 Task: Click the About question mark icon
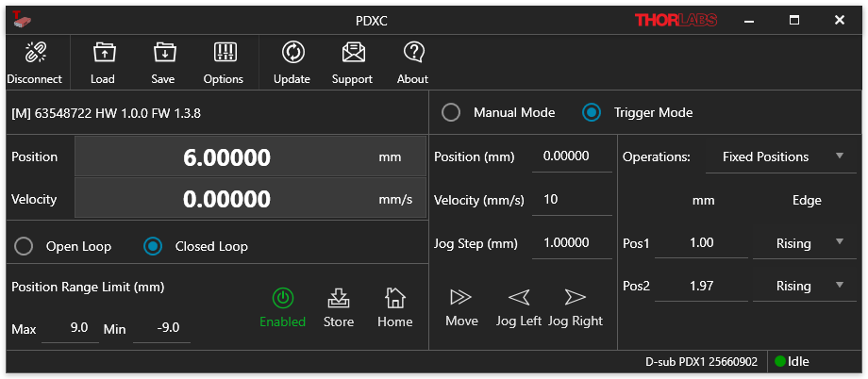412,53
